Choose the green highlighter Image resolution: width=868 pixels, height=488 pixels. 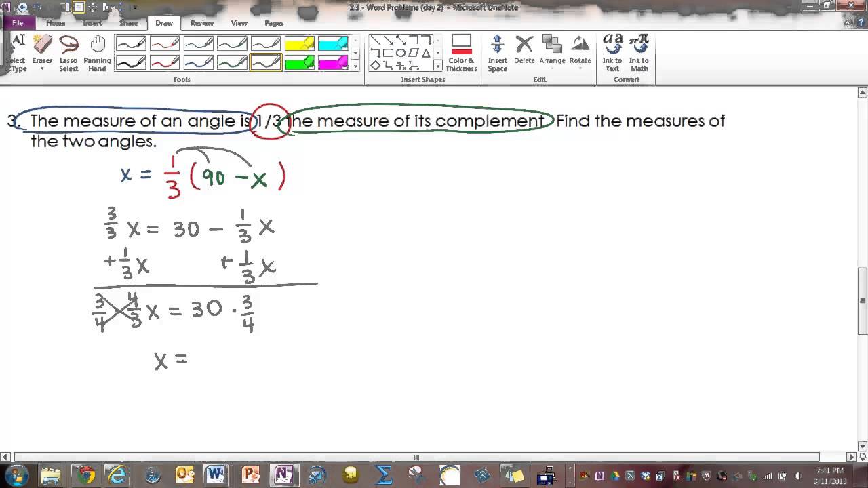pos(299,62)
